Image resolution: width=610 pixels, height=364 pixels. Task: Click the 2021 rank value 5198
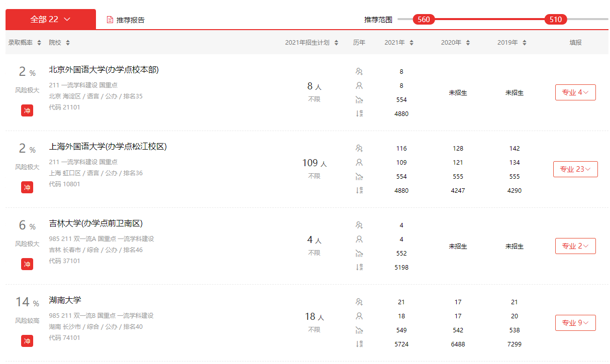point(401,268)
